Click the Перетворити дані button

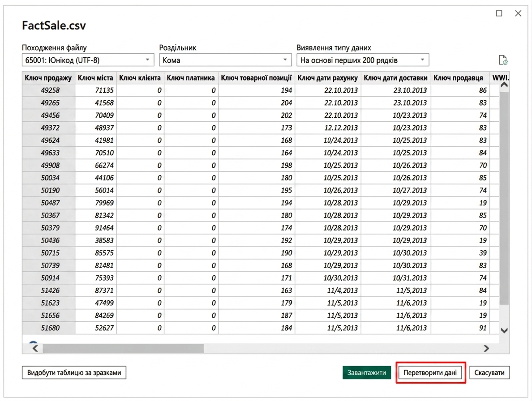pos(430,372)
